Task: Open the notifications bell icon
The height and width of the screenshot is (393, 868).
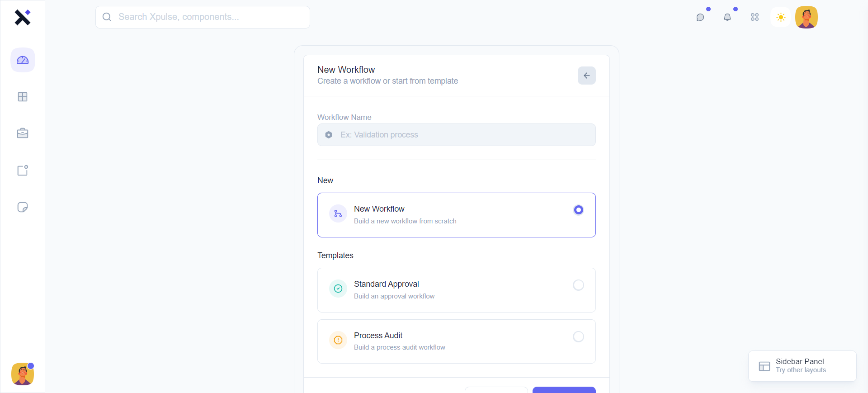Action: pyautogui.click(x=727, y=17)
